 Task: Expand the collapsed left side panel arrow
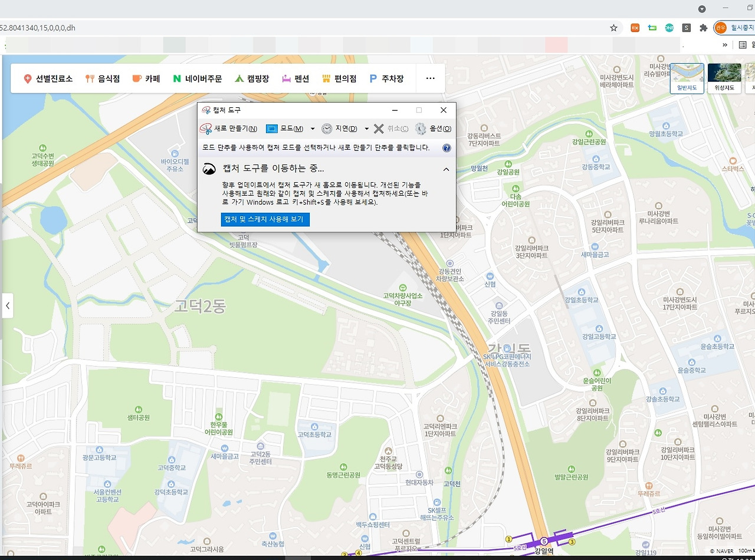[8, 306]
